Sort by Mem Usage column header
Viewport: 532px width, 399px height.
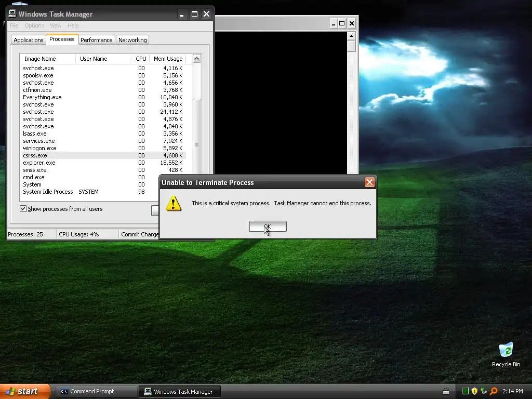(168, 59)
